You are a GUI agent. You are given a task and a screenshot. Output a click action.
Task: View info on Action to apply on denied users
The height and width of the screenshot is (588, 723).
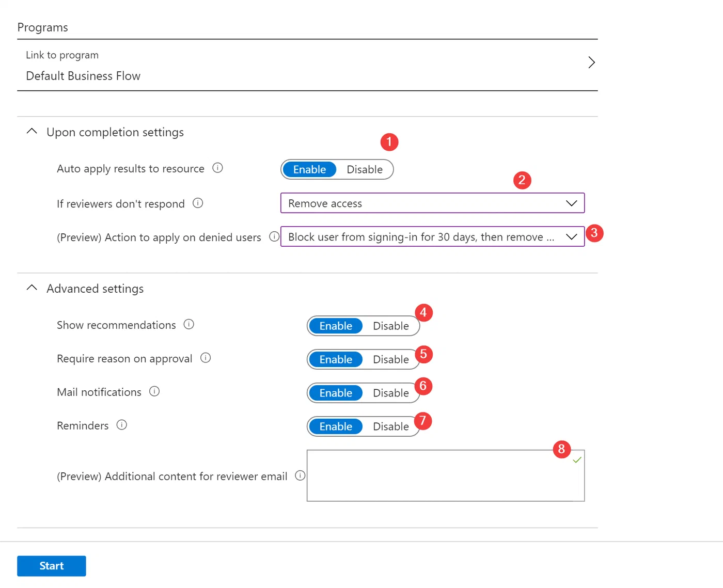click(274, 236)
